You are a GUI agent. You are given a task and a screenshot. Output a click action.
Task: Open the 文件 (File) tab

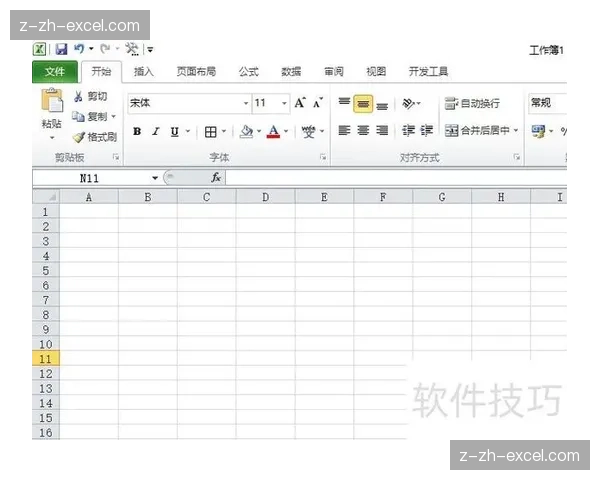tap(55, 72)
